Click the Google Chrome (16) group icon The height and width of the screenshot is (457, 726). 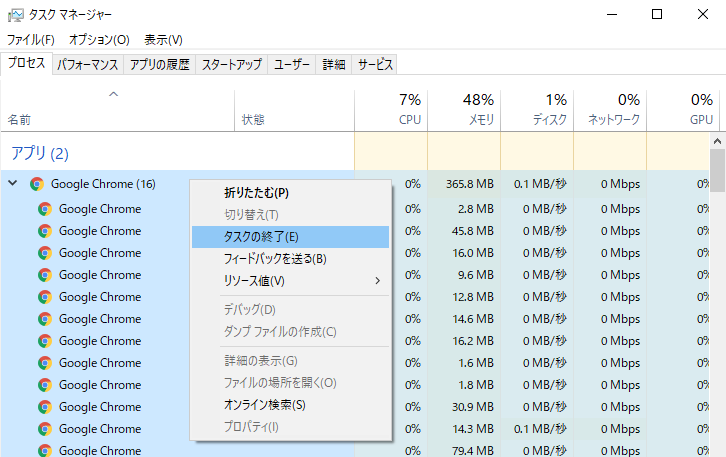[37, 184]
